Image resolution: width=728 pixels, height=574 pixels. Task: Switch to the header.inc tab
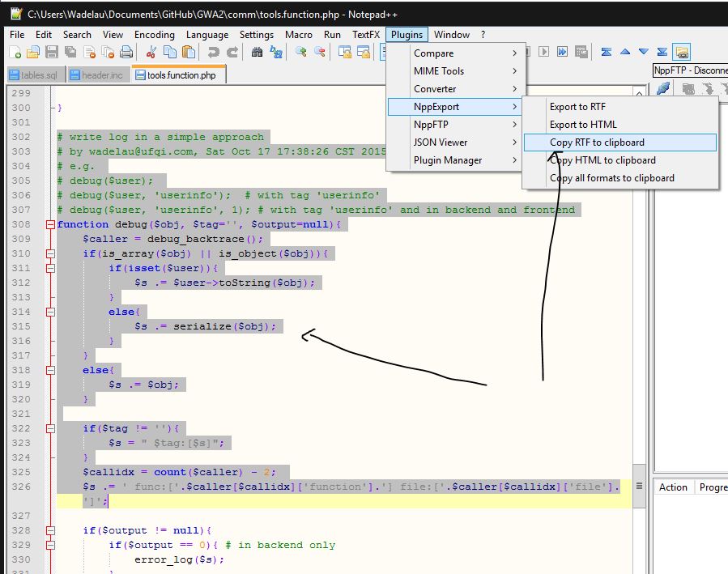pyautogui.click(x=96, y=75)
